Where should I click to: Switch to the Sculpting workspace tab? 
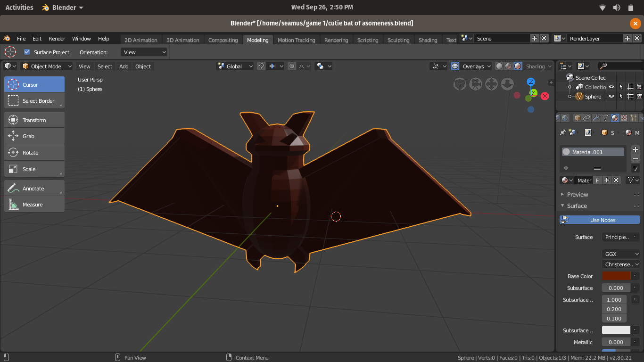pos(398,40)
